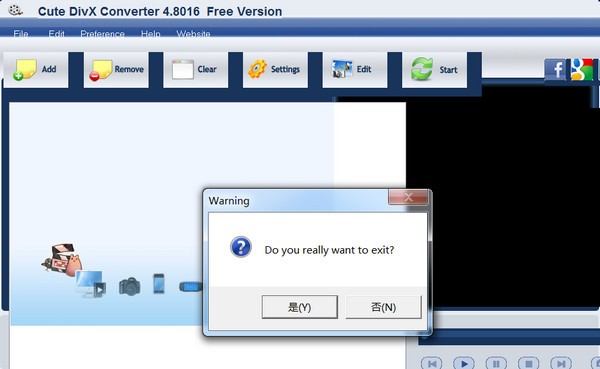Open the Google icon link

[x=582, y=70]
